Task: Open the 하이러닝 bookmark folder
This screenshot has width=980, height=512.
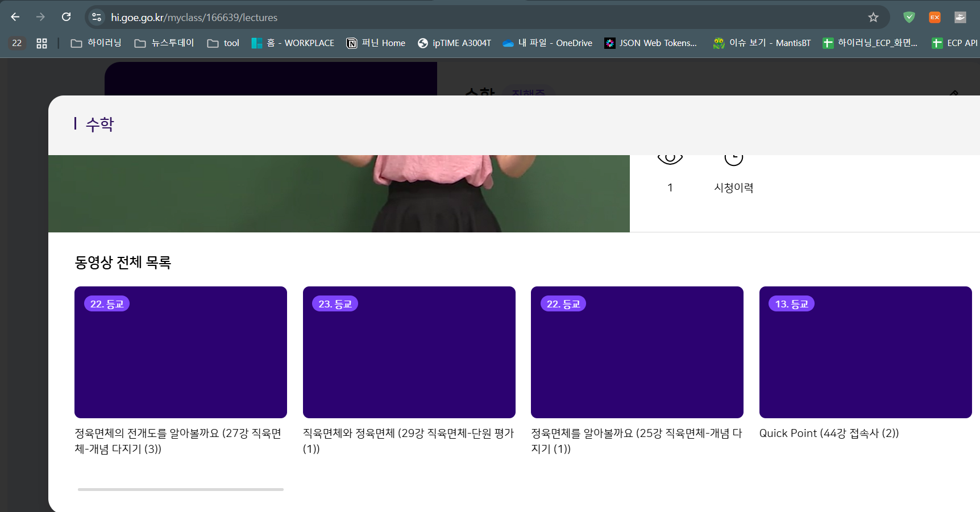Action: pos(96,43)
